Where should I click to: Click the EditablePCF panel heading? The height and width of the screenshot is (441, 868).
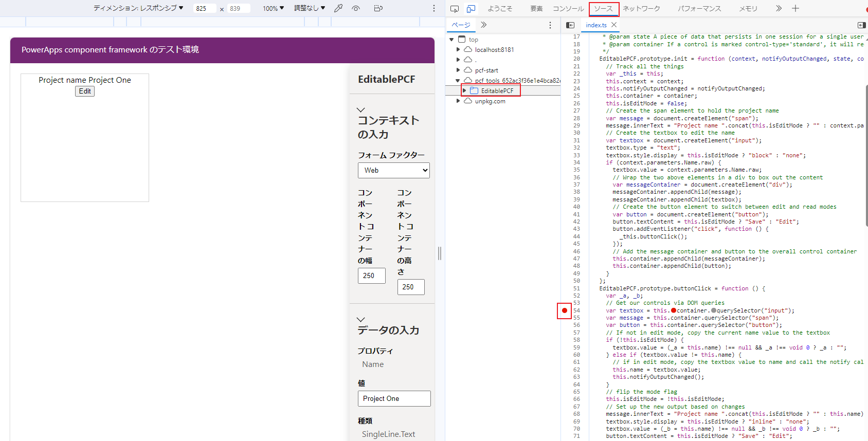click(x=387, y=79)
